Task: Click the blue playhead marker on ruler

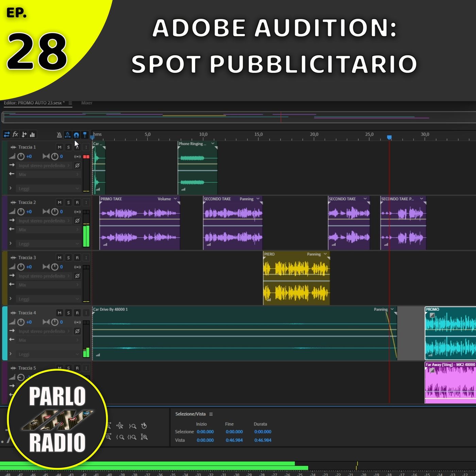Action: click(389, 137)
